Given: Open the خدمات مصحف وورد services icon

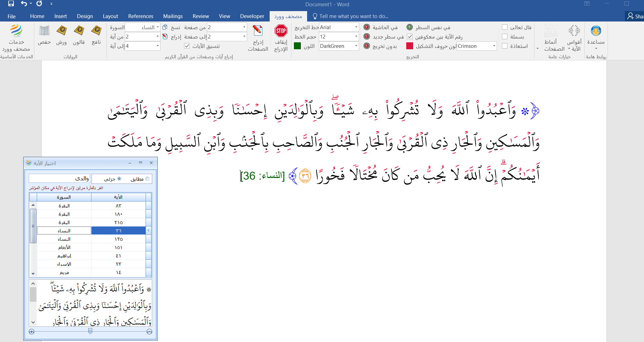Looking at the screenshot, I should coord(16,31).
